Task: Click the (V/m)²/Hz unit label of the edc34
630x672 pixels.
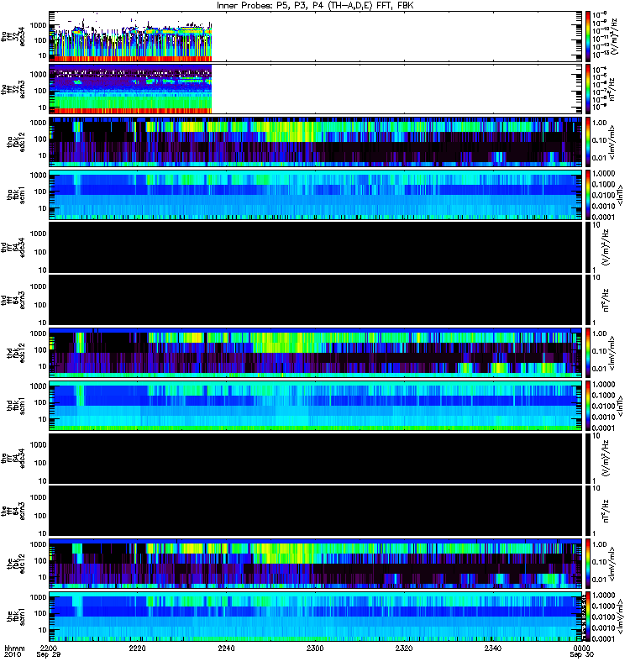Action: [606, 458]
